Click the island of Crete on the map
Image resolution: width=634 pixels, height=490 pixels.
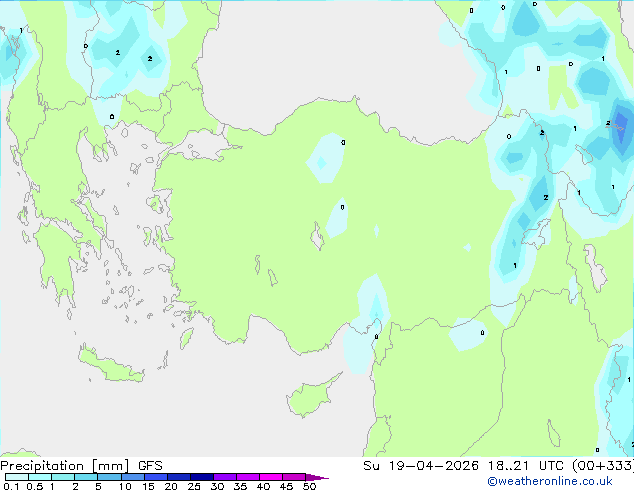(111, 365)
